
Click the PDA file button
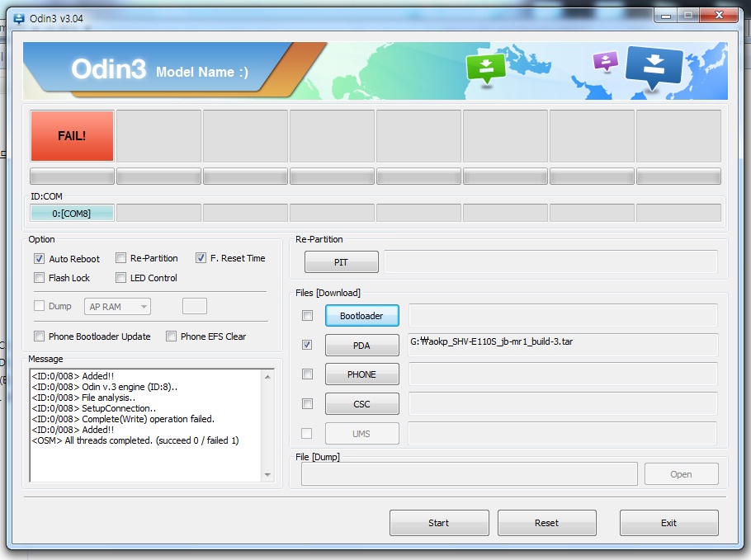[361, 345]
